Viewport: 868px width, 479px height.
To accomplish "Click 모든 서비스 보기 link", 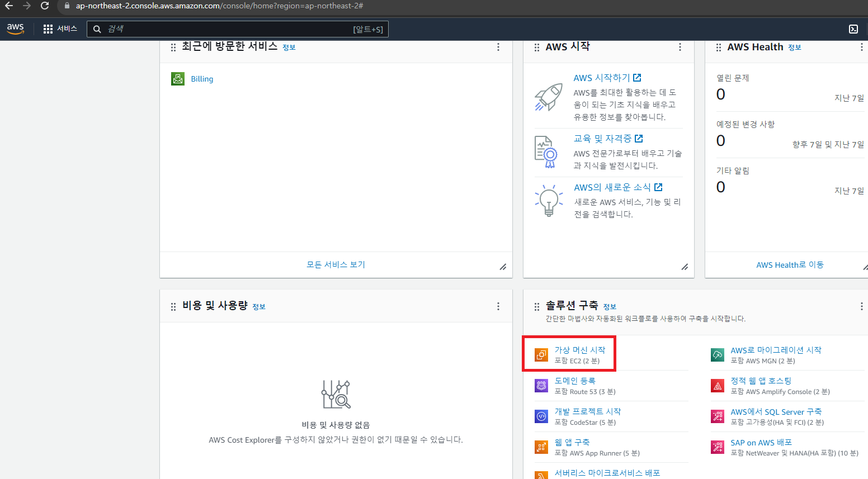I will (x=336, y=264).
